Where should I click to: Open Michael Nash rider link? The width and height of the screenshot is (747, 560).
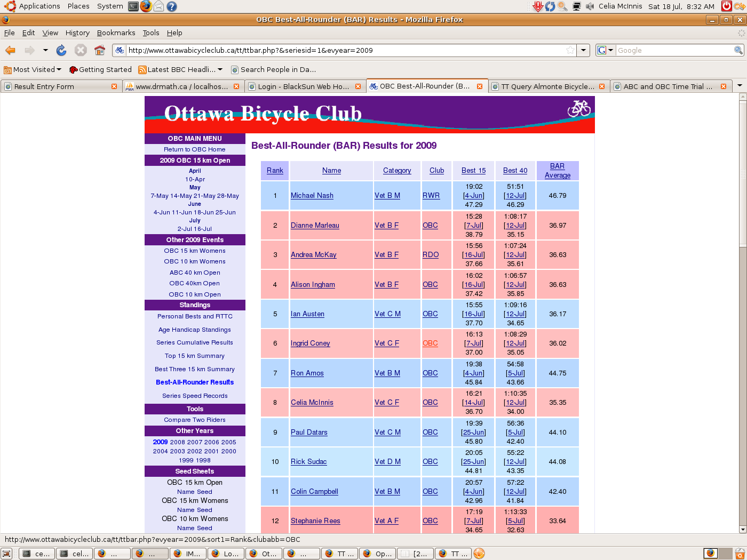312,196
